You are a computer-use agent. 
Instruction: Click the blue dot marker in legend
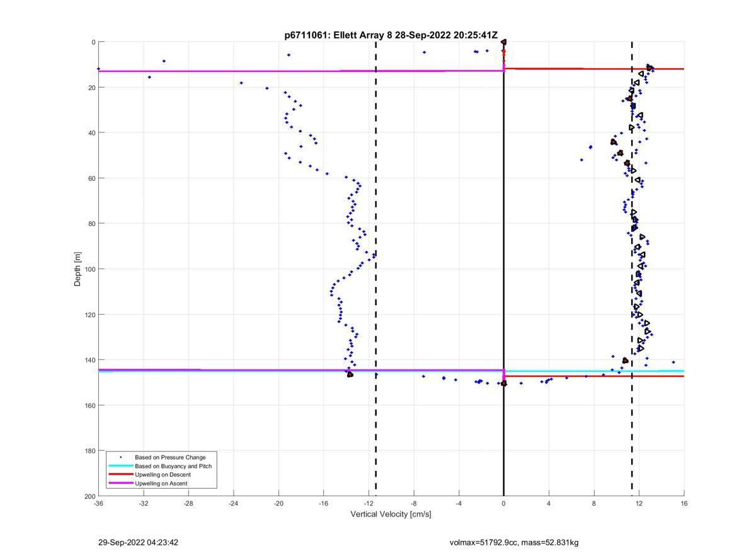coord(121,457)
